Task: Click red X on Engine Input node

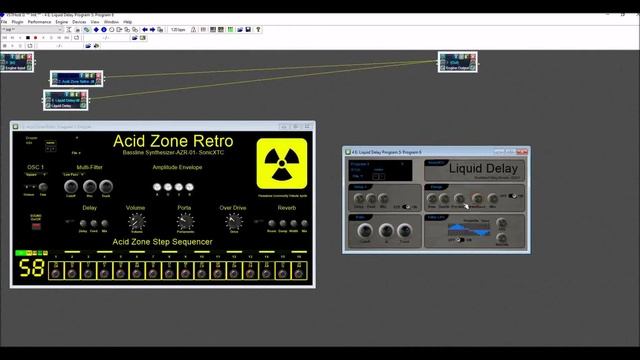Action: coord(29,57)
